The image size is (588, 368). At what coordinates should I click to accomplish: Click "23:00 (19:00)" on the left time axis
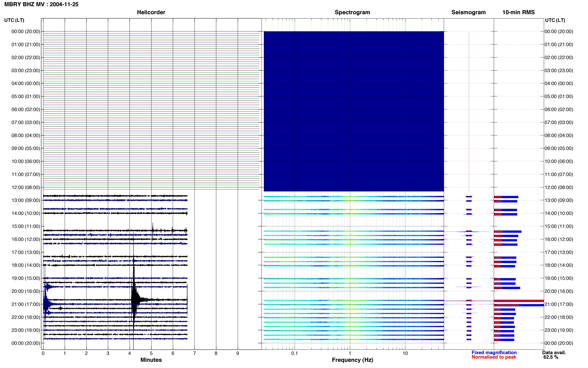click(x=26, y=330)
